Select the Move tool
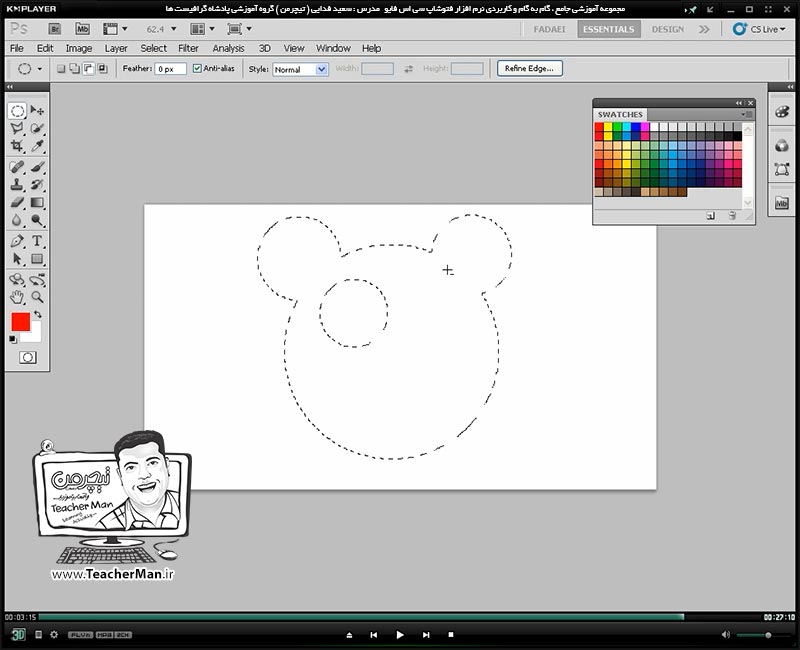 (37, 111)
